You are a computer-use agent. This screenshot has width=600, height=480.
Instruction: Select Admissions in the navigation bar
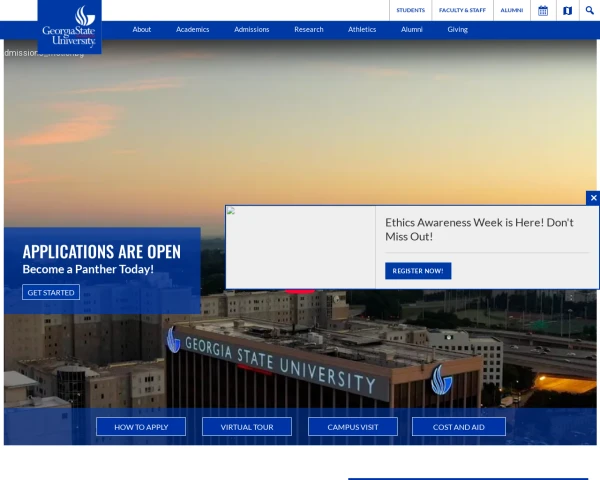pyautogui.click(x=252, y=30)
